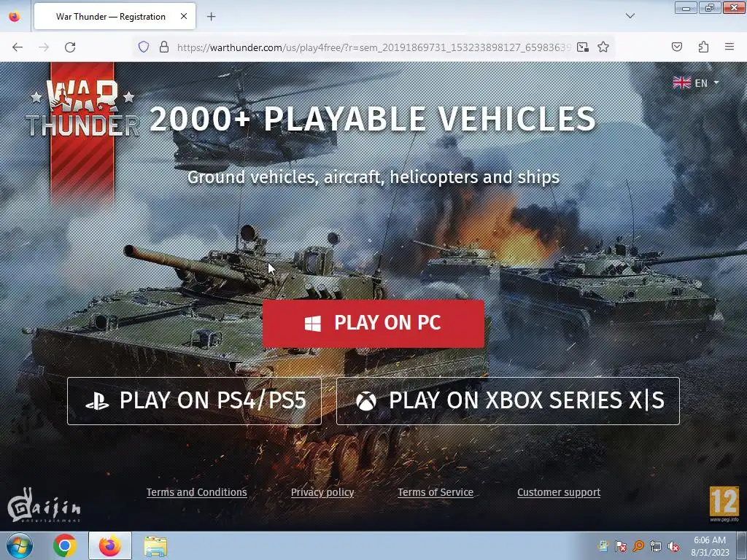Click the Action Center flag tray icon
Viewport: 747px width, 560px height.
[x=621, y=547]
